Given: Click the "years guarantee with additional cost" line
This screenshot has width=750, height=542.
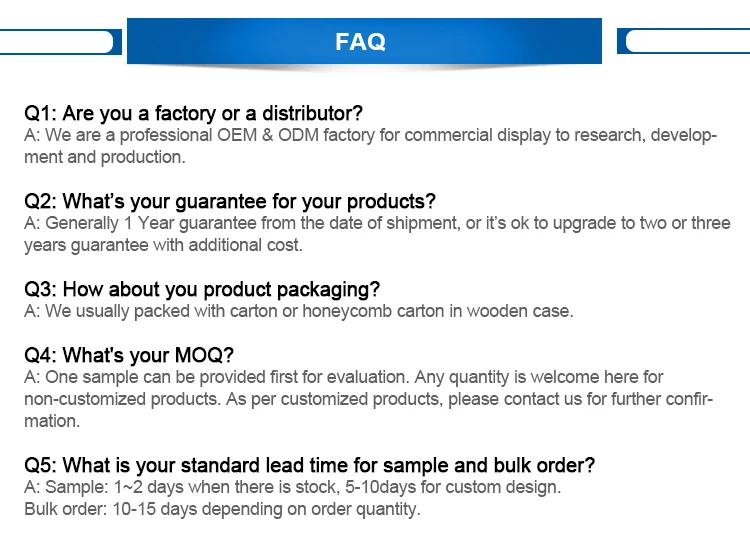Looking at the screenshot, I should point(162,245).
